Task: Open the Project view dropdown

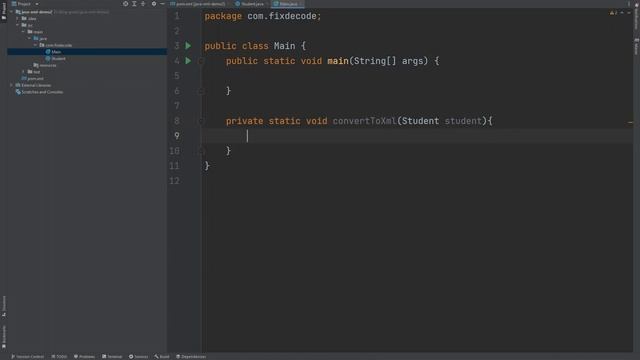Action: 25,4
